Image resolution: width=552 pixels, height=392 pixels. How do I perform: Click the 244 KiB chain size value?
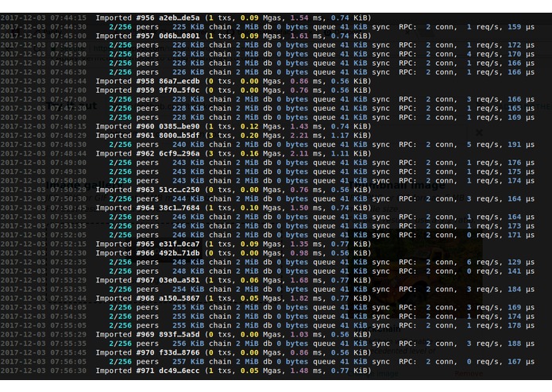pos(188,198)
